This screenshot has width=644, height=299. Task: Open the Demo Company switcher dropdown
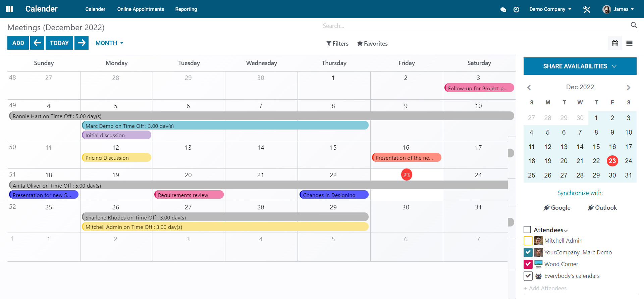pyautogui.click(x=550, y=9)
